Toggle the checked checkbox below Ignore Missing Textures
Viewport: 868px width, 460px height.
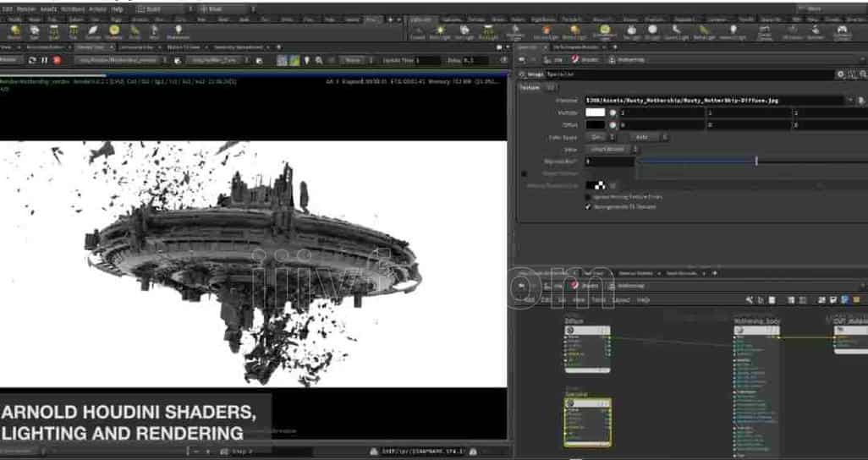click(589, 206)
